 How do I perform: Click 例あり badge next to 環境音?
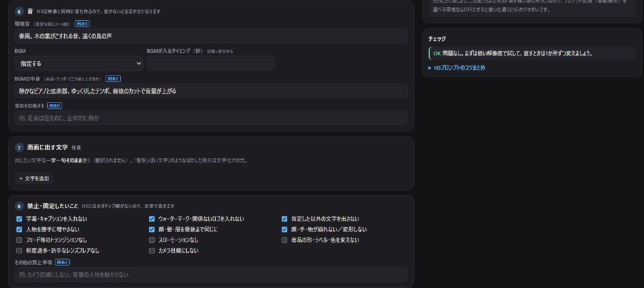(82, 24)
